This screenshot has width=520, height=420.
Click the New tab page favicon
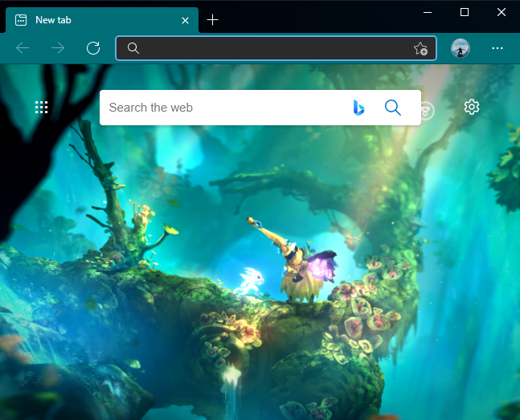coord(21,20)
